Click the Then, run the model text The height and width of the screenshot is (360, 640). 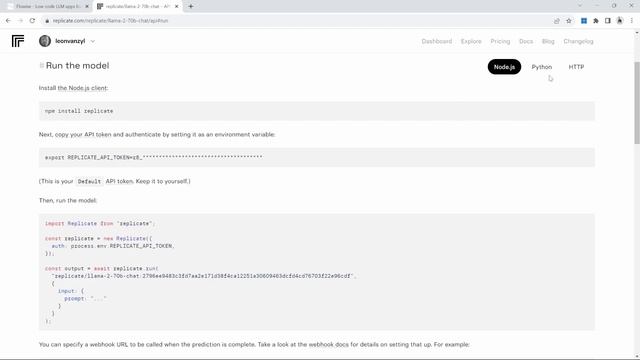[68, 200]
